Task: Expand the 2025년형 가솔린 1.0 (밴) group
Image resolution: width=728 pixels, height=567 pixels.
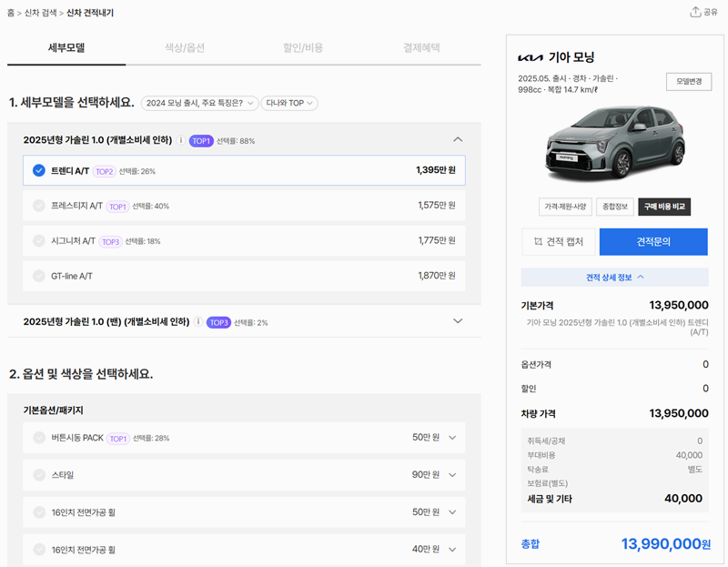Action: pyautogui.click(x=458, y=321)
